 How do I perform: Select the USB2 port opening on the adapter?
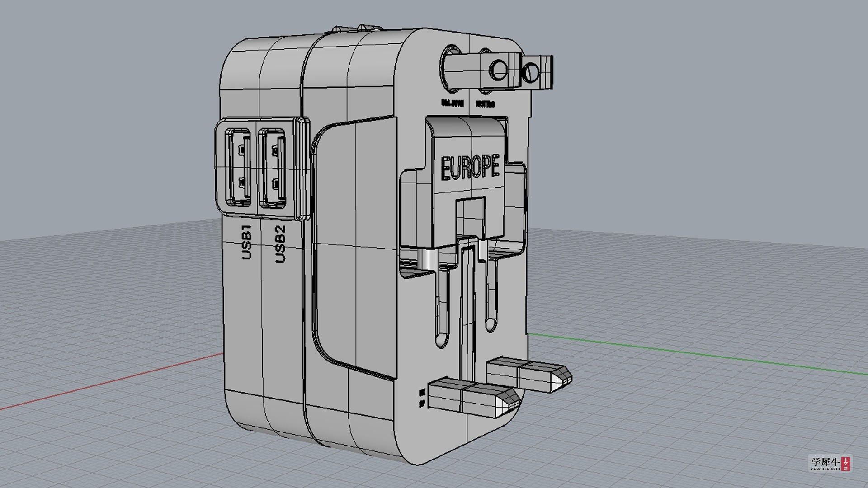(x=273, y=169)
